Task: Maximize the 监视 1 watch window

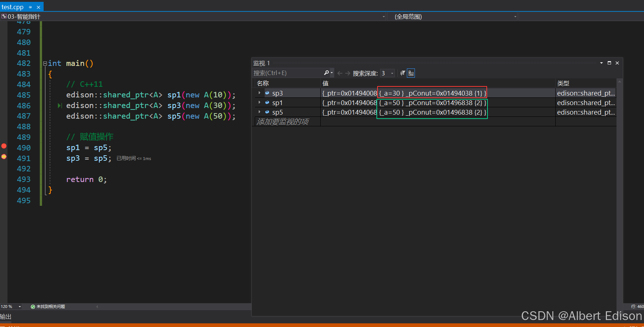Action: 609,63
